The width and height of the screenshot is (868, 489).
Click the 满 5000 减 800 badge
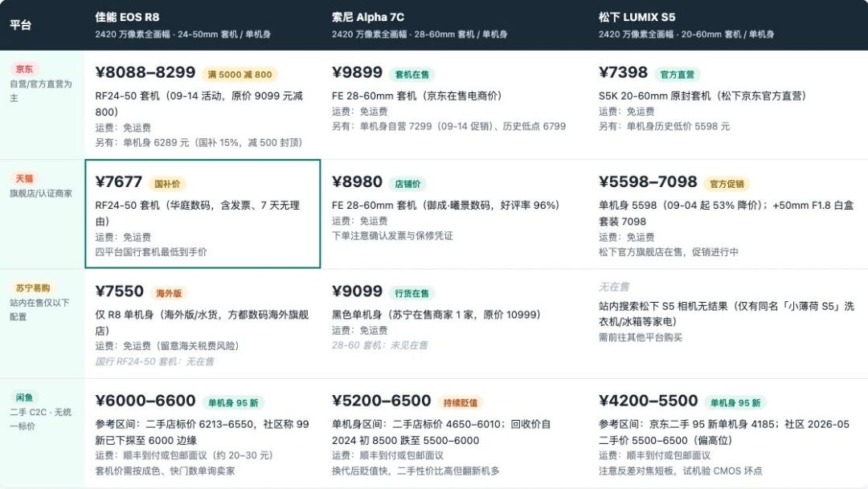240,75
